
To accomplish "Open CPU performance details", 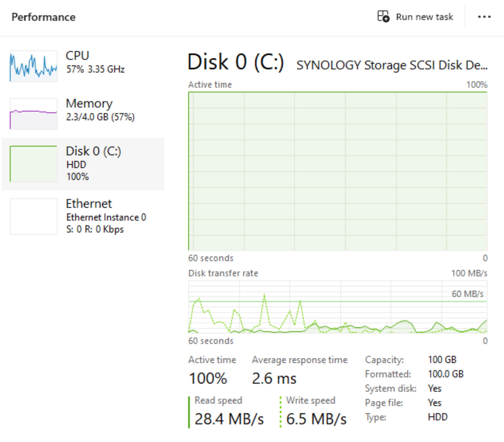I will (83, 66).
